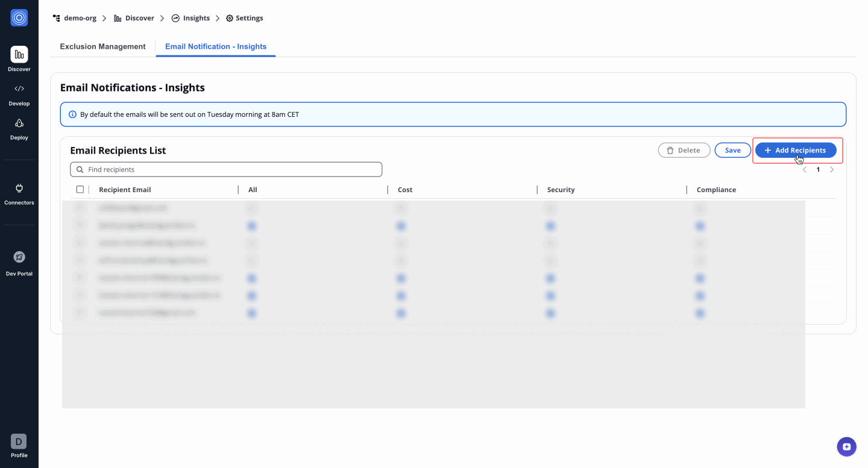Select the Email Notification - Insights tab
Image resolution: width=868 pixels, height=468 pixels.
(x=215, y=46)
